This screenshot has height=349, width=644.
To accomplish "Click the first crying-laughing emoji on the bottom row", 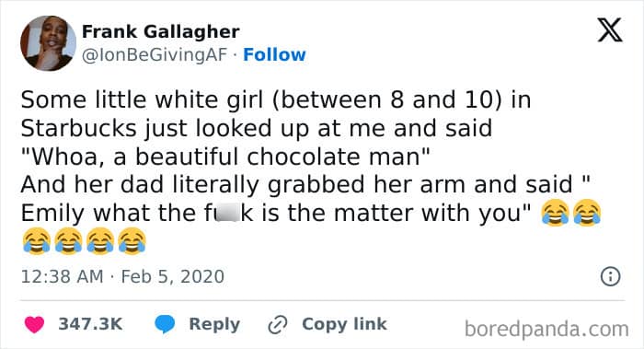I will pos(37,241).
